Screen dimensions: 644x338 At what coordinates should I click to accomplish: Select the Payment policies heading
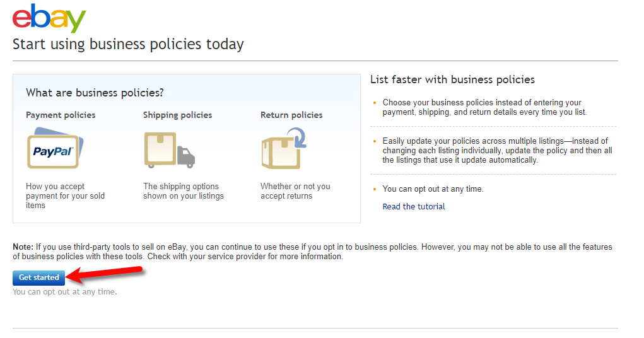61,115
